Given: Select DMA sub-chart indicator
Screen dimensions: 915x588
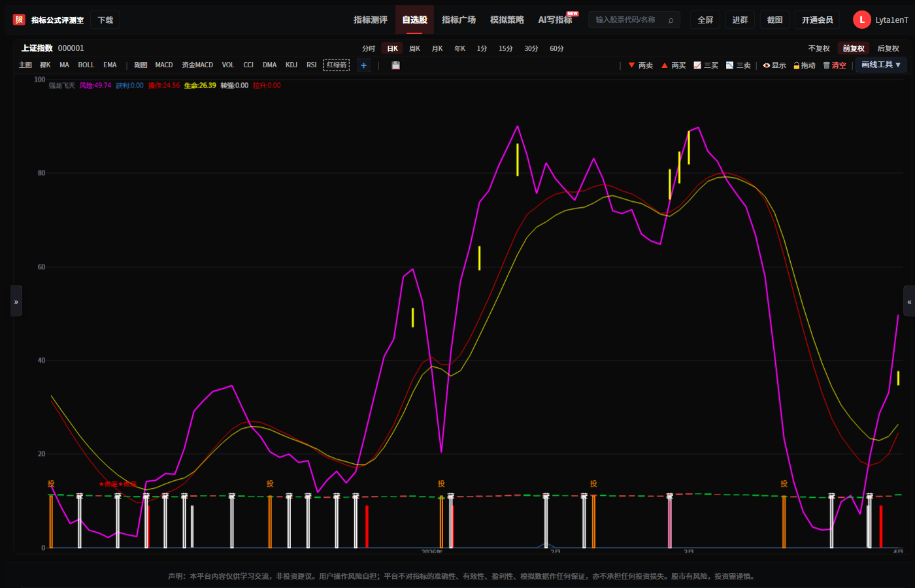Looking at the screenshot, I should pyautogui.click(x=270, y=65).
